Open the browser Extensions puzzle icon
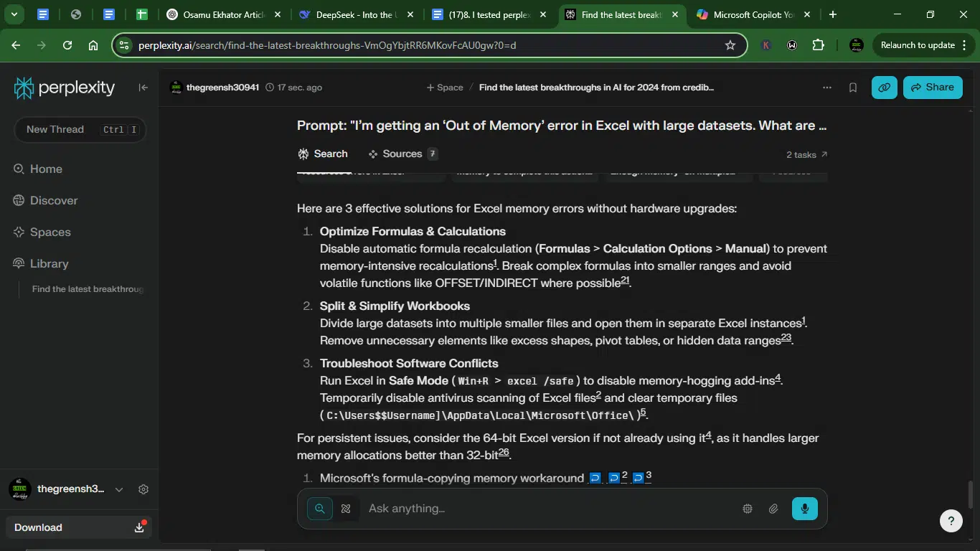980x551 pixels. (818, 45)
